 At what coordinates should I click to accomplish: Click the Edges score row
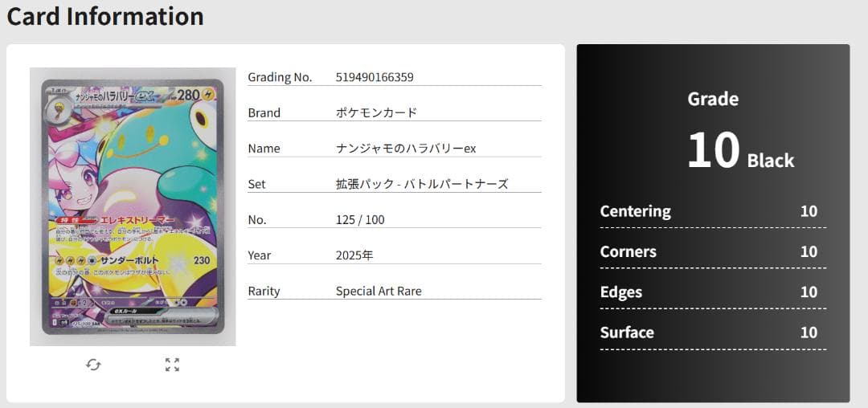pos(712,292)
